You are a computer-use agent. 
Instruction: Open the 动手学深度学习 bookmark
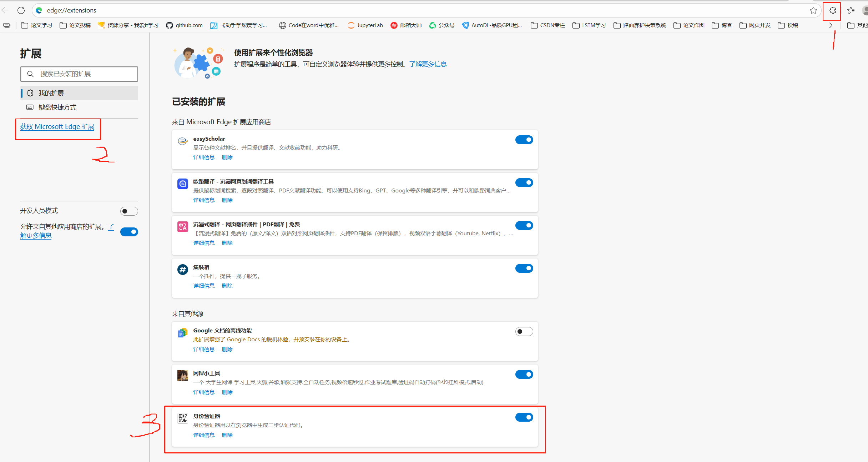(238, 25)
